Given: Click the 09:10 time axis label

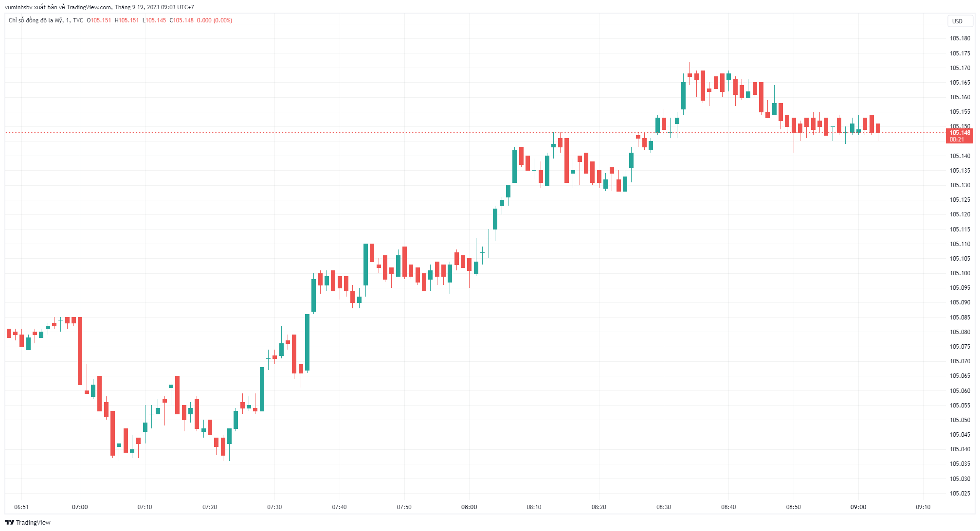Looking at the screenshot, I should 923,507.
